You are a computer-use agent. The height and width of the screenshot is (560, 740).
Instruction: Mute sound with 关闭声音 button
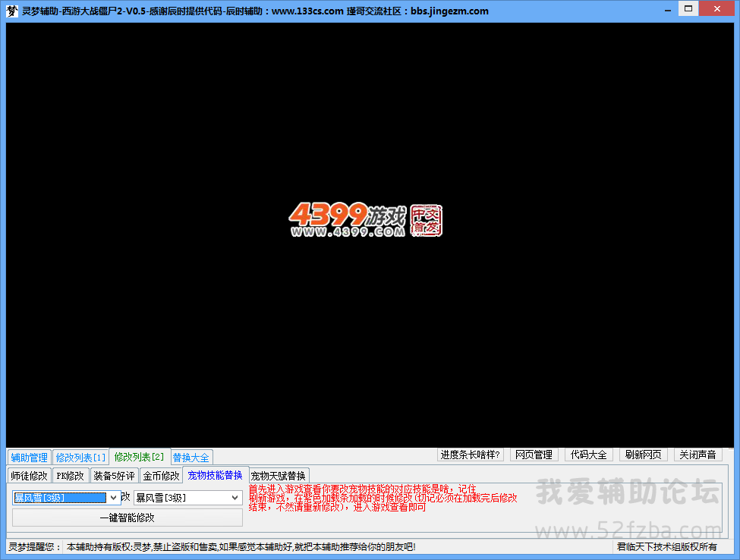click(x=698, y=455)
